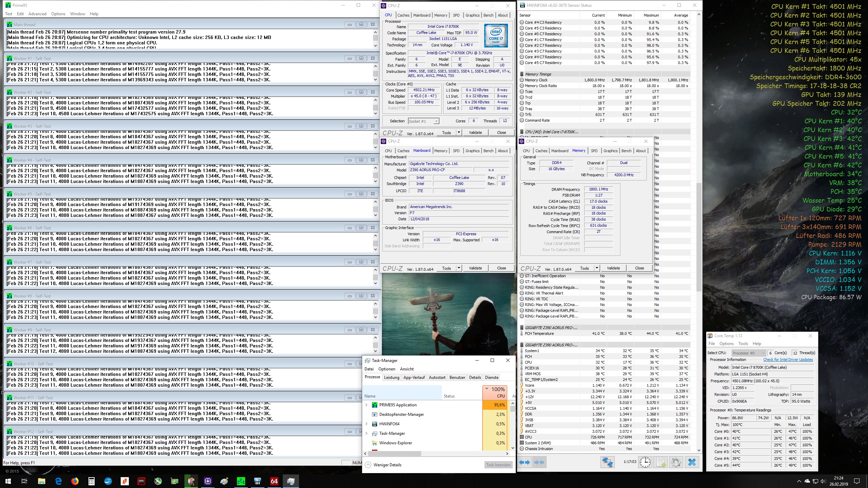Click the clock icon in HWiNFO sensor toolbar
The width and height of the screenshot is (868, 488).
[x=645, y=462]
